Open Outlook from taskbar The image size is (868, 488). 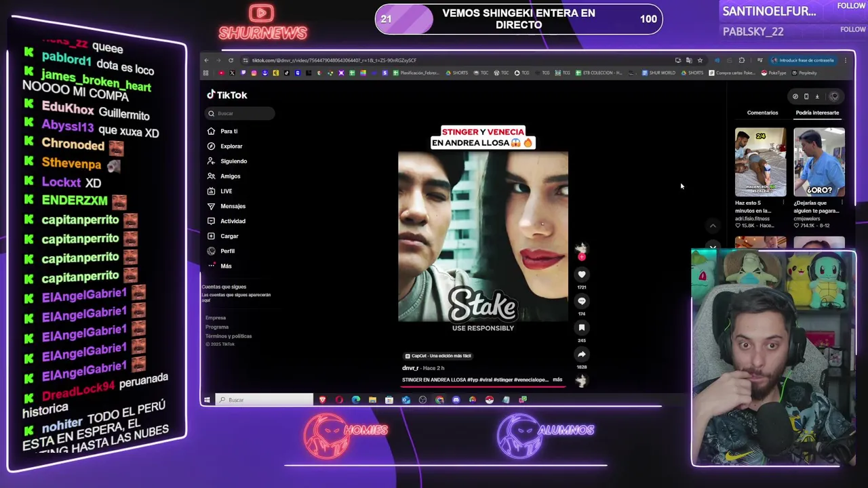coord(406,400)
